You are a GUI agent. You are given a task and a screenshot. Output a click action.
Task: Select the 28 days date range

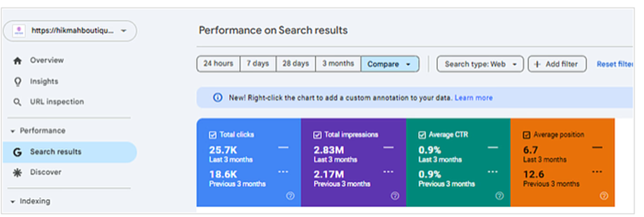click(x=295, y=64)
